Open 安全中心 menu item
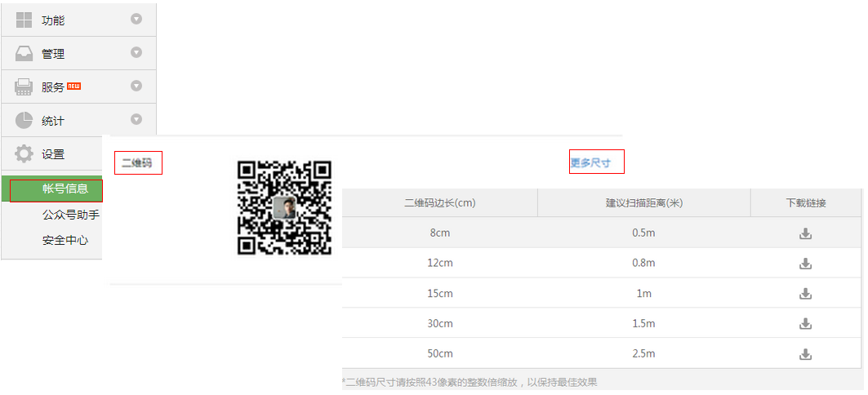868x395 pixels. pos(65,241)
